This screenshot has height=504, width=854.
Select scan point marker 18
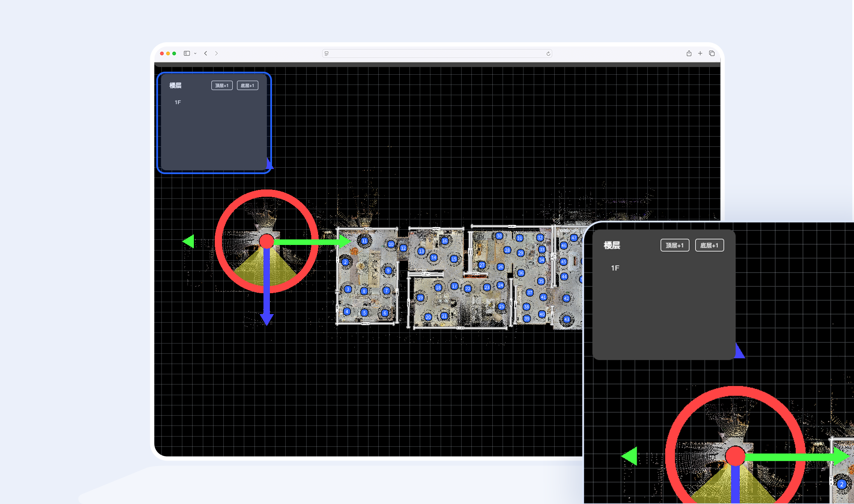coord(438,288)
